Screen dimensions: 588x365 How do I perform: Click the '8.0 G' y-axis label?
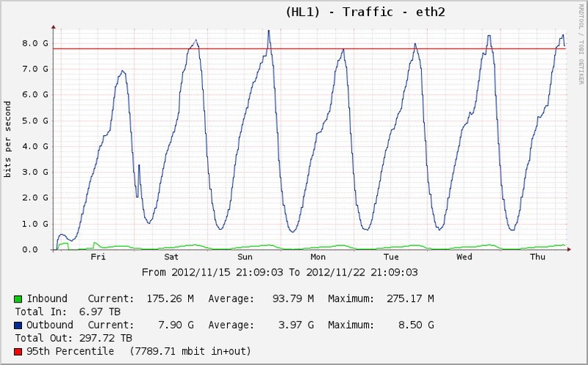(x=35, y=43)
